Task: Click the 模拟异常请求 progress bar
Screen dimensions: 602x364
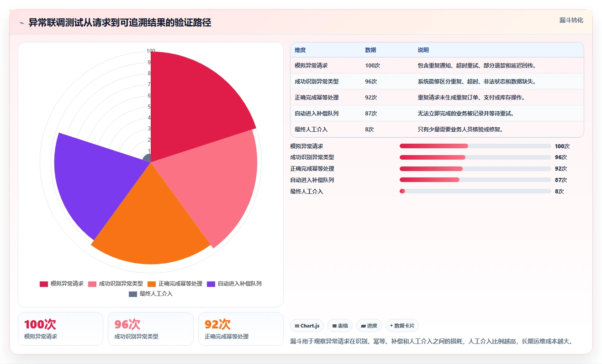Action: pos(475,146)
